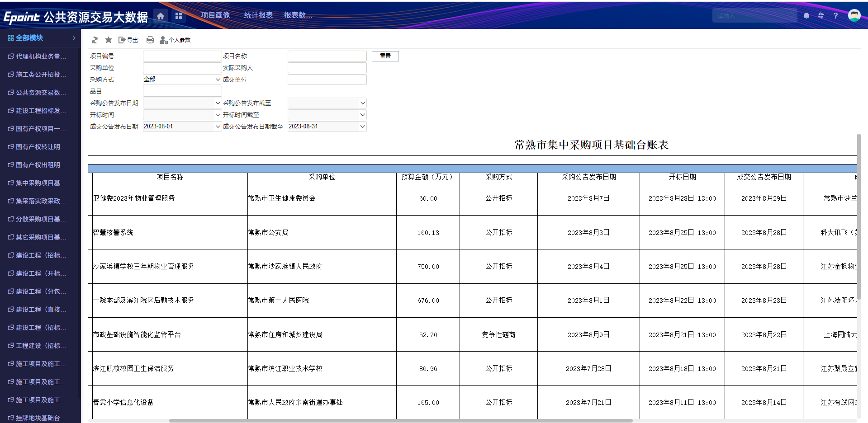
Task: Refresh the report with the reload icon
Action: click(x=95, y=40)
